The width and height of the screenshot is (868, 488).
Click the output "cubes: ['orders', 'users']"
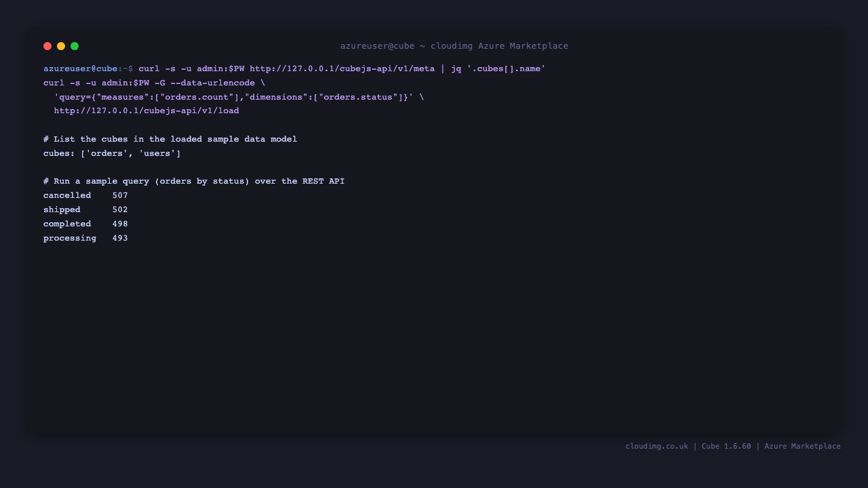pyautogui.click(x=112, y=153)
